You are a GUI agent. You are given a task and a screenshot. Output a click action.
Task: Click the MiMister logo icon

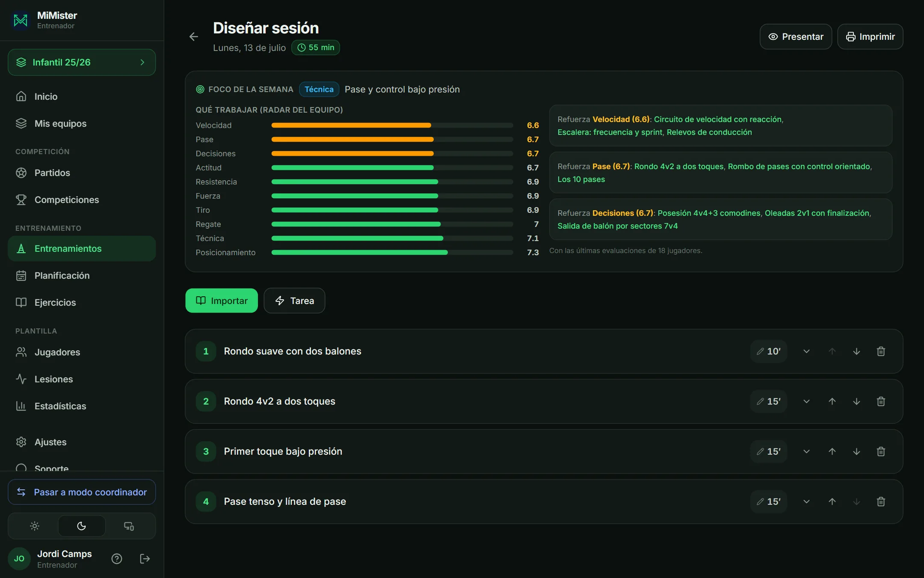[x=20, y=20]
